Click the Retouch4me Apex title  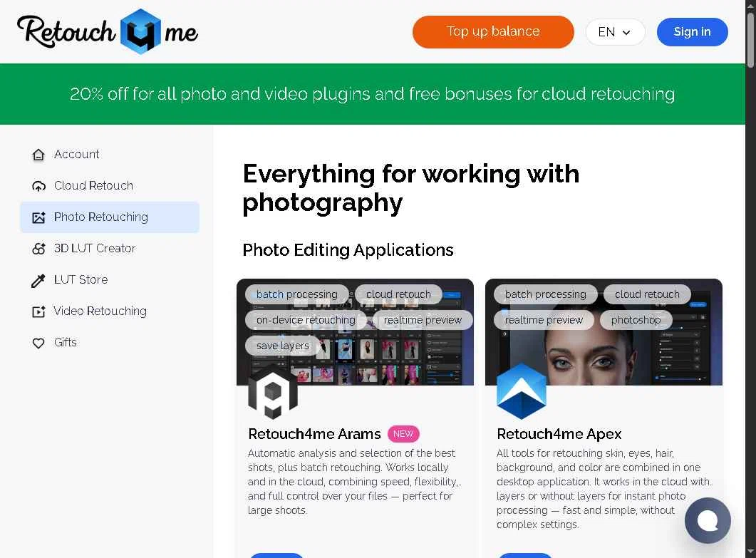pyautogui.click(x=559, y=434)
